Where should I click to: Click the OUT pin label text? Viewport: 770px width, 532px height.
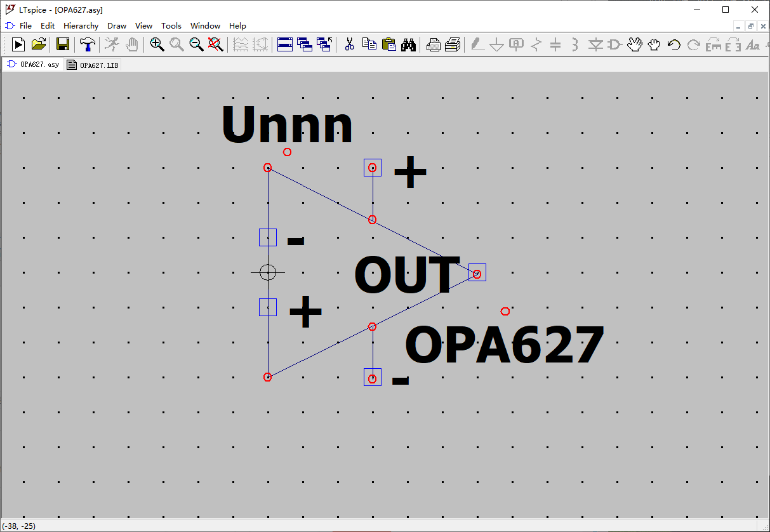coord(407,276)
